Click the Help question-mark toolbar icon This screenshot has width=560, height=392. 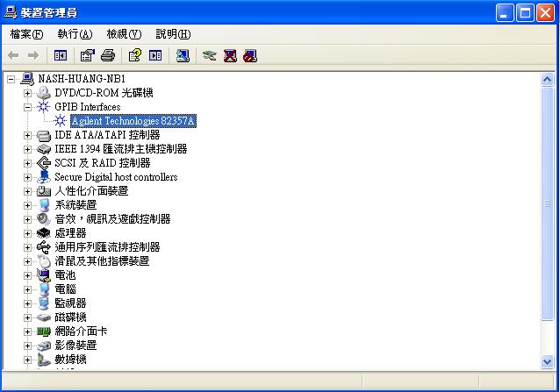135,55
